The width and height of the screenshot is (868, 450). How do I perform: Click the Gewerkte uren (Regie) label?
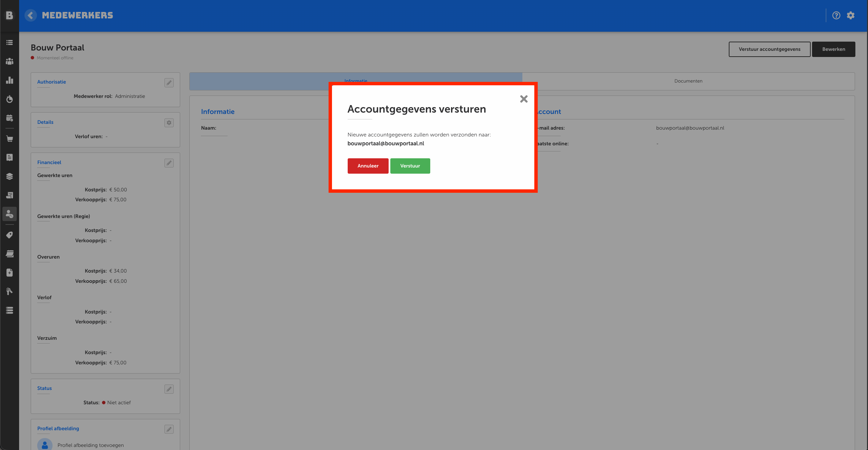tap(63, 216)
